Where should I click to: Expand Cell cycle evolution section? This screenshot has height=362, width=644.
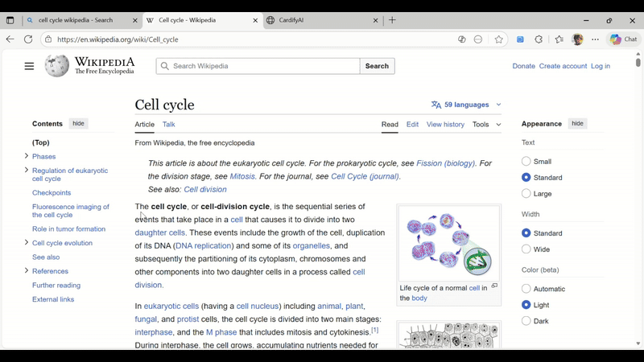point(27,243)
